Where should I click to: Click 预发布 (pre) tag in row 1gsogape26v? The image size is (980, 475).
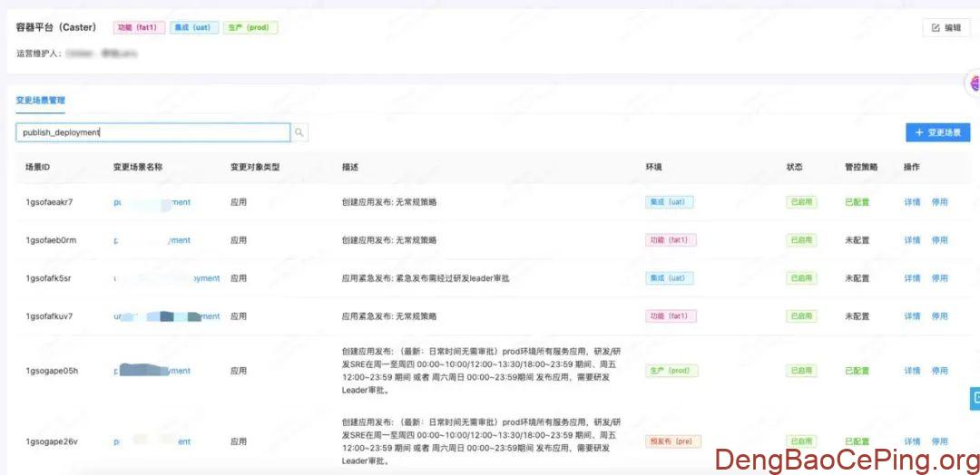(673, 441)
